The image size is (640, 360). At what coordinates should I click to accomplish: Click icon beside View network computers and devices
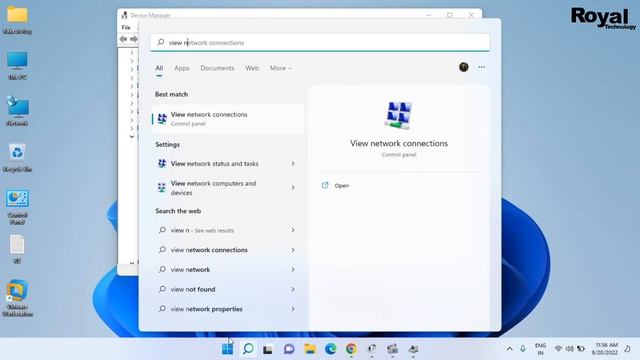tap(162, 188)
